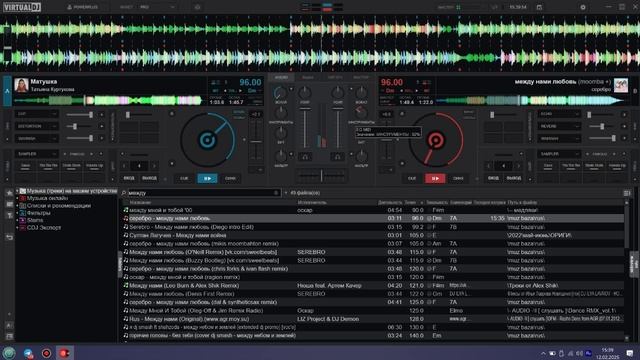Play or pause the left deck
Screen dimensions: 640x360
tap(207, 178)
